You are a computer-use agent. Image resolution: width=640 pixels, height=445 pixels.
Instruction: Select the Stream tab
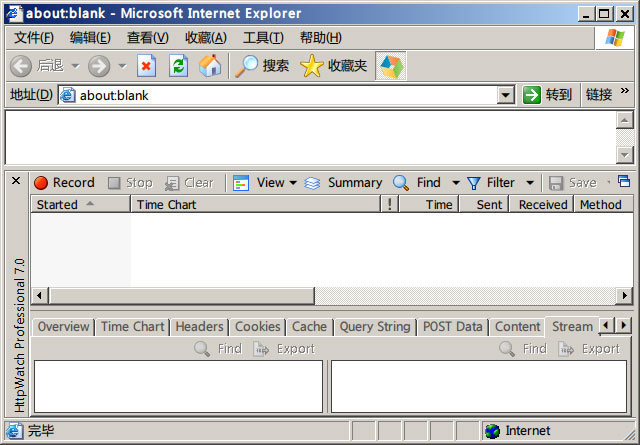[572, 327]
